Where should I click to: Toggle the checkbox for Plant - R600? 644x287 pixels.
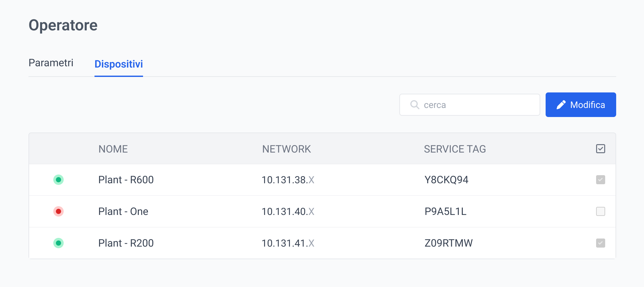click(600, 180)
